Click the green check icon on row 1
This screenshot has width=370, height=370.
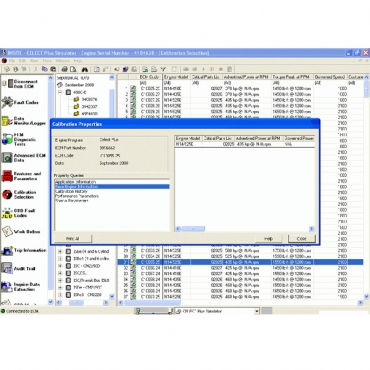[133, 88]
